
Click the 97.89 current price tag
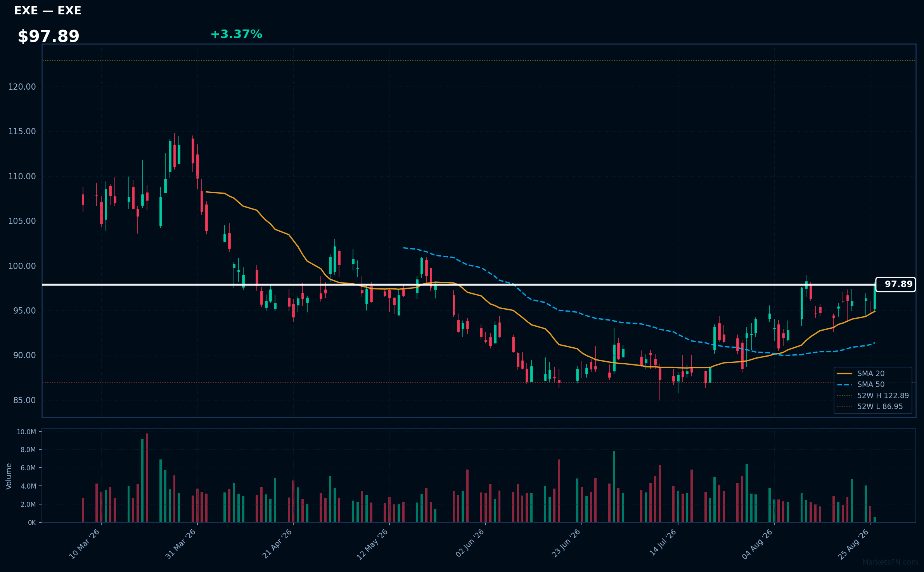pyautogui.click(x=896, y=284)
